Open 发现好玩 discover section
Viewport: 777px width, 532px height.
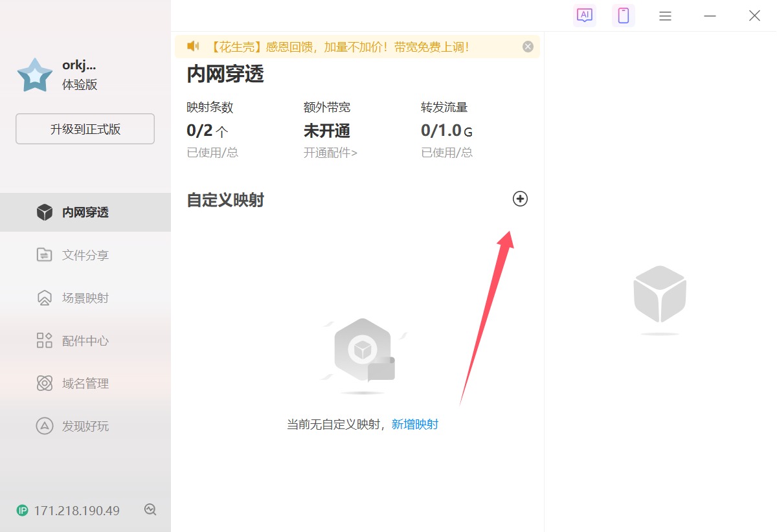(85, 426)
